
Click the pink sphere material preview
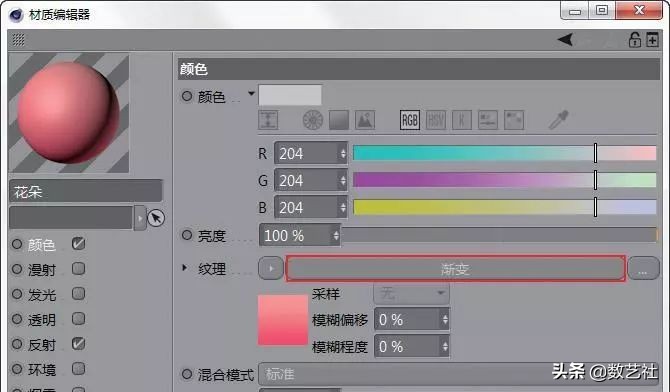click(69, 113)
